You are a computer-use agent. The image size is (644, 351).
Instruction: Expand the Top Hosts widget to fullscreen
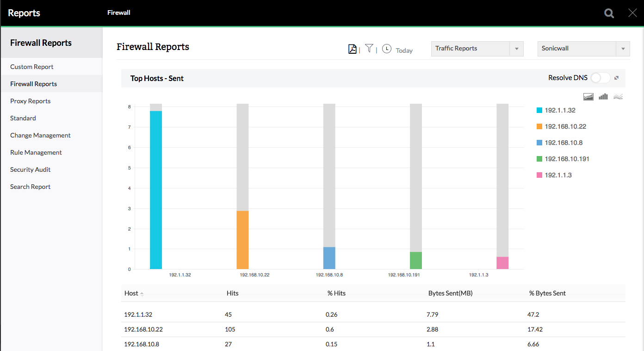(x=617, y=78)
